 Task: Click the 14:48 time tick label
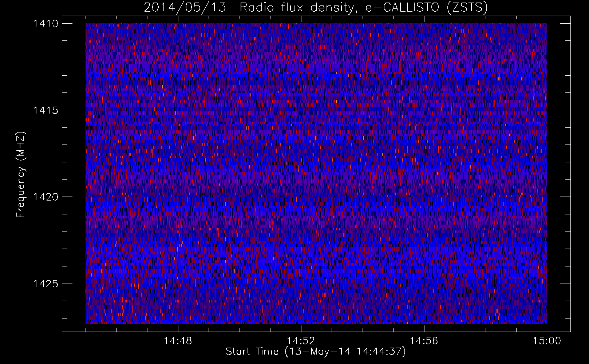point(178,341)
